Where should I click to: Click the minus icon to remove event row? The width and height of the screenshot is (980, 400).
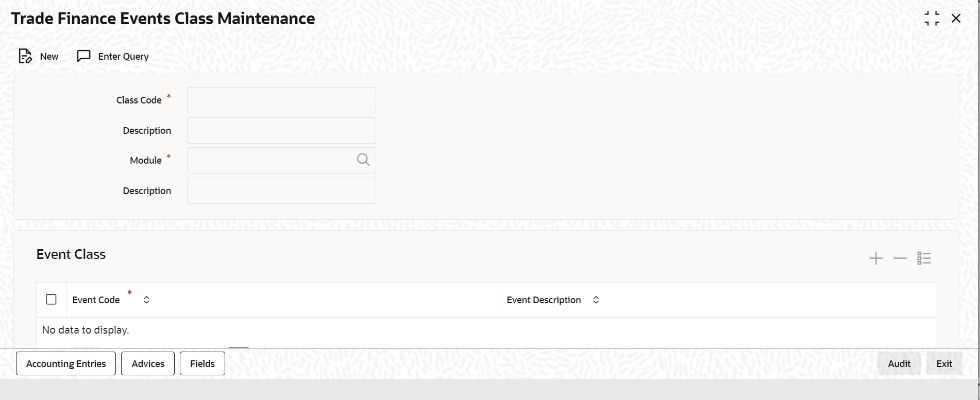click(899, 258)
